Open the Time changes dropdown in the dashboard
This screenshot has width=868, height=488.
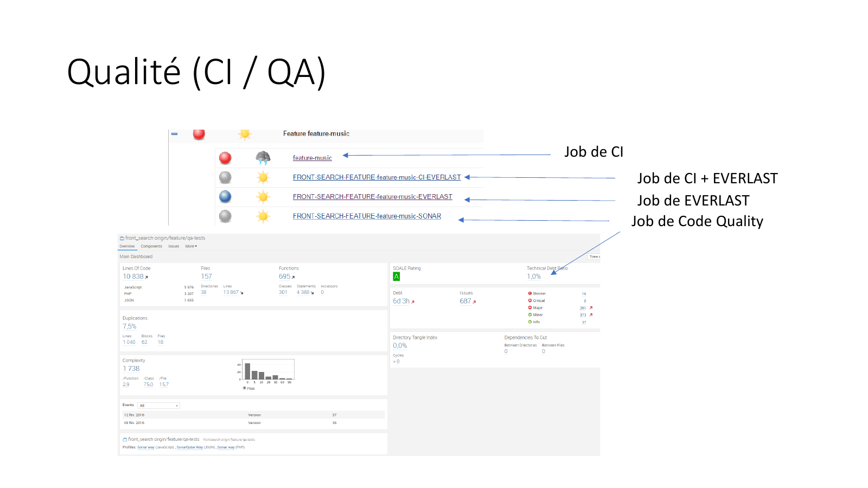point(594,256)
